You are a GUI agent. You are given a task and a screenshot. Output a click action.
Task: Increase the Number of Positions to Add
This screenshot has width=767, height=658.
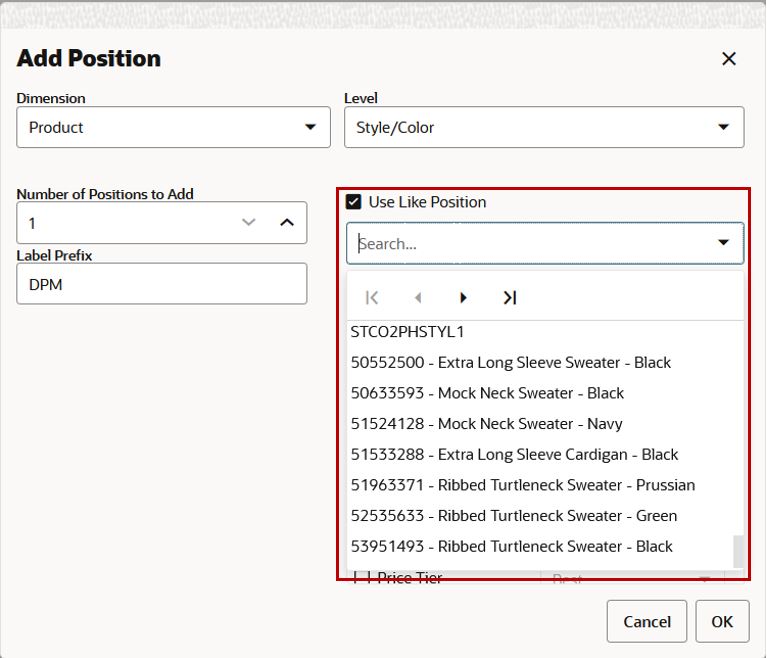pos(287,223)
